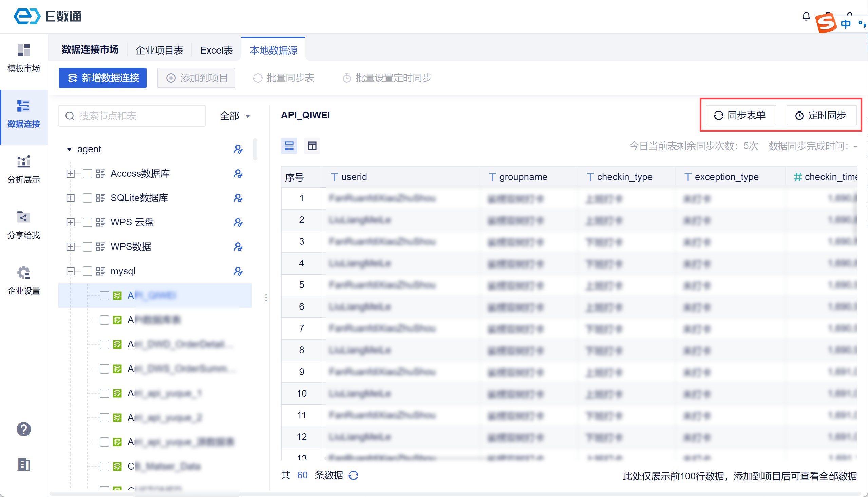Refresh the data count at the bottom
The width and height of the screenshot is (868, 497).
(353, 475)
